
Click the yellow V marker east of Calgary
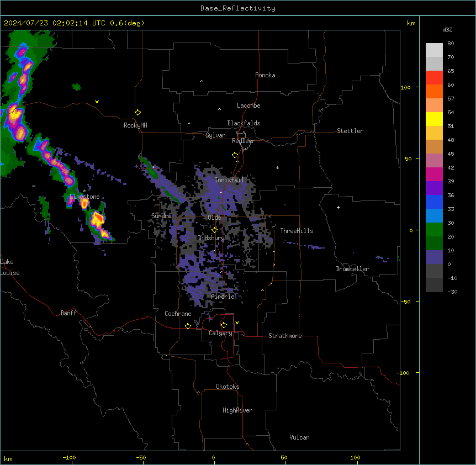coord(237,323)
